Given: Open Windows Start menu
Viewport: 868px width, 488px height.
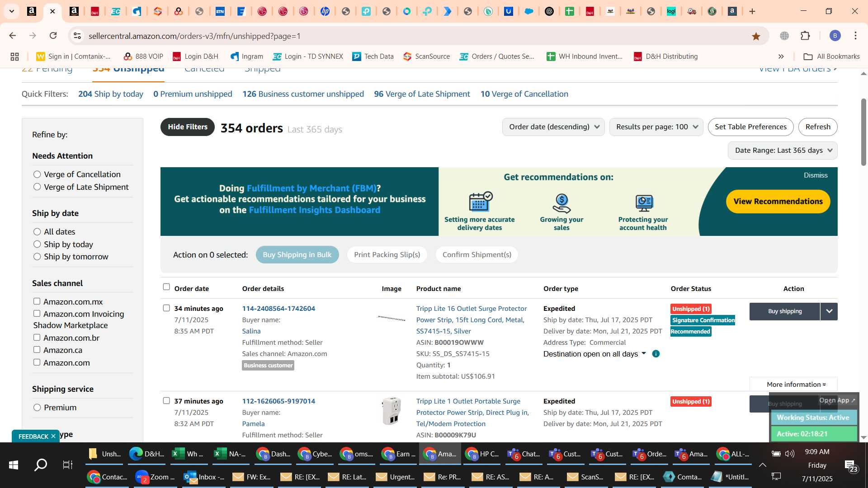Looking at the screenshot, I should pos(13,465).
